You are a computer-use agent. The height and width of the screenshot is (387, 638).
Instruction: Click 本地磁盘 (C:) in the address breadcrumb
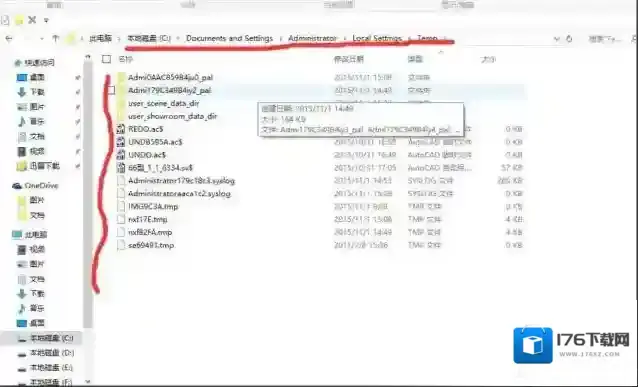(x=149, y=38)
